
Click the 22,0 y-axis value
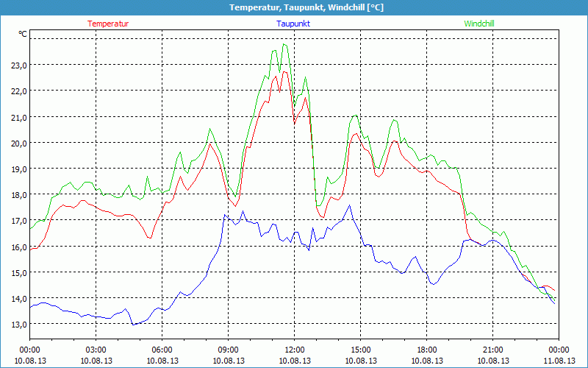[x=19, y=91]
